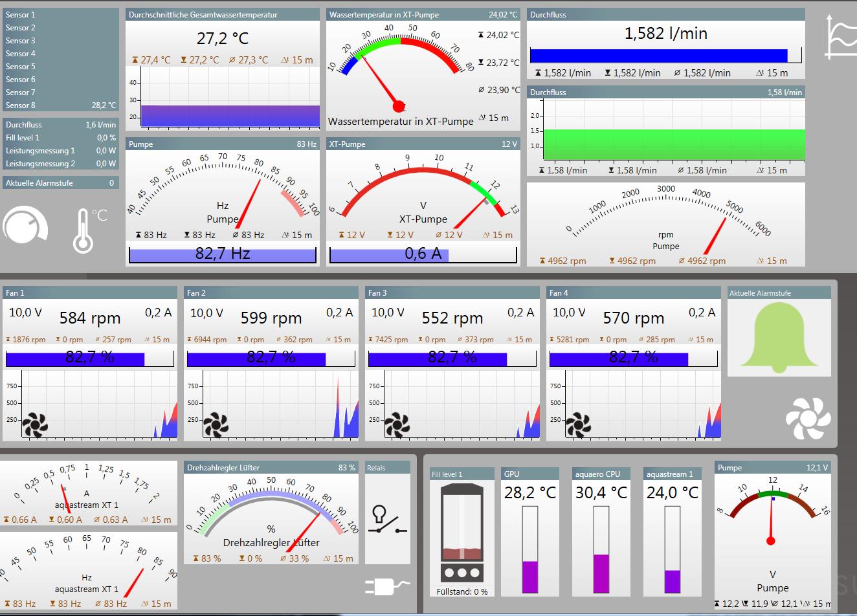Click the thermometer °C icon
This screenshot has height=616, width=857.
pyautogui.click(x=88, y=230)
